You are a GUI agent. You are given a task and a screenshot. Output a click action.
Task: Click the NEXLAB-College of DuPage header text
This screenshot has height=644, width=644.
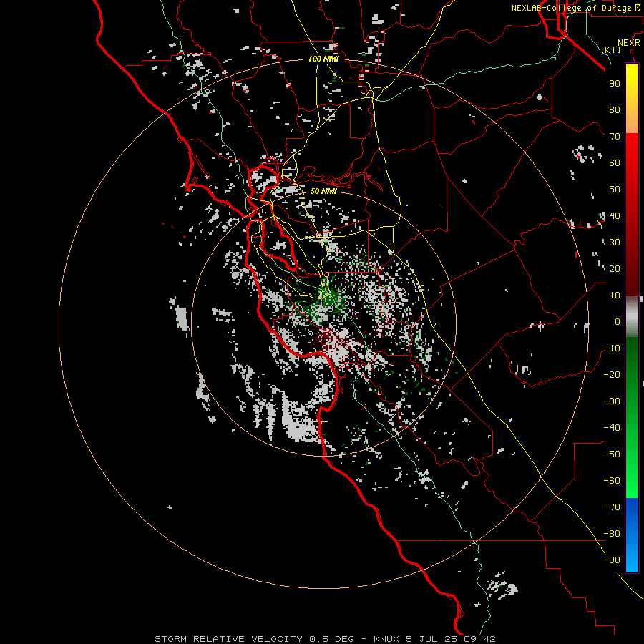point(575,8)
